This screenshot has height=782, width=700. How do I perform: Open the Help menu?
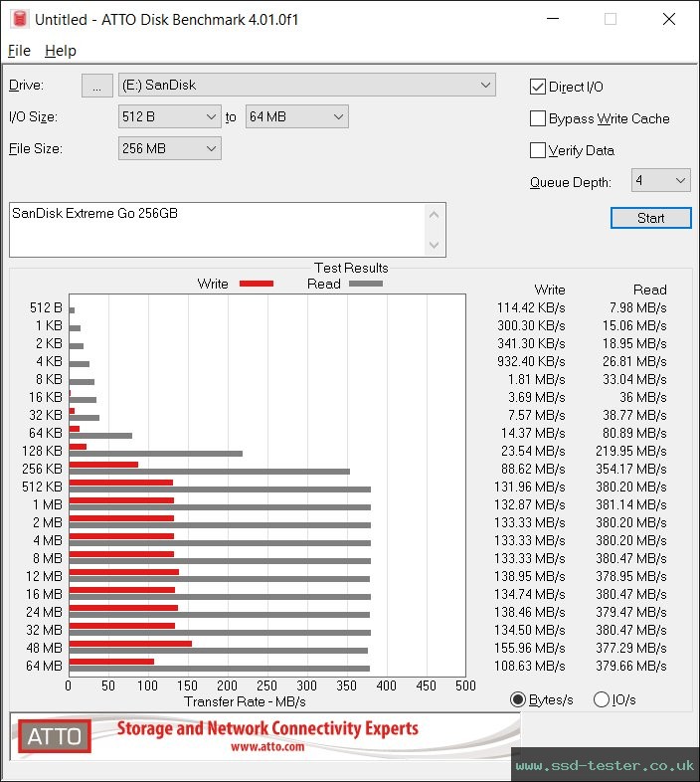[x=61, y=51]
